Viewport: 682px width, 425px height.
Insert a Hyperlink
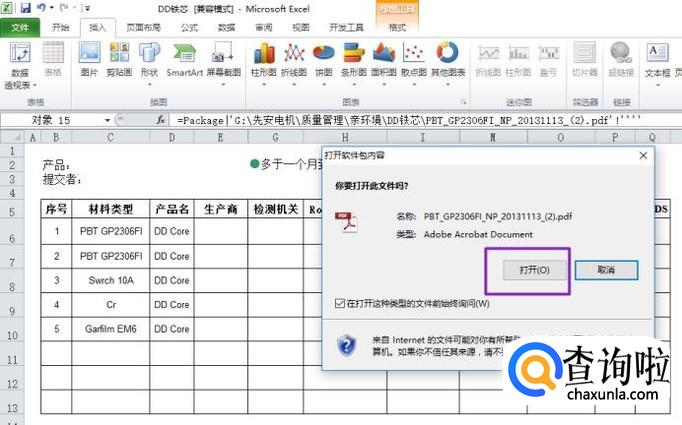pos(621,60)
